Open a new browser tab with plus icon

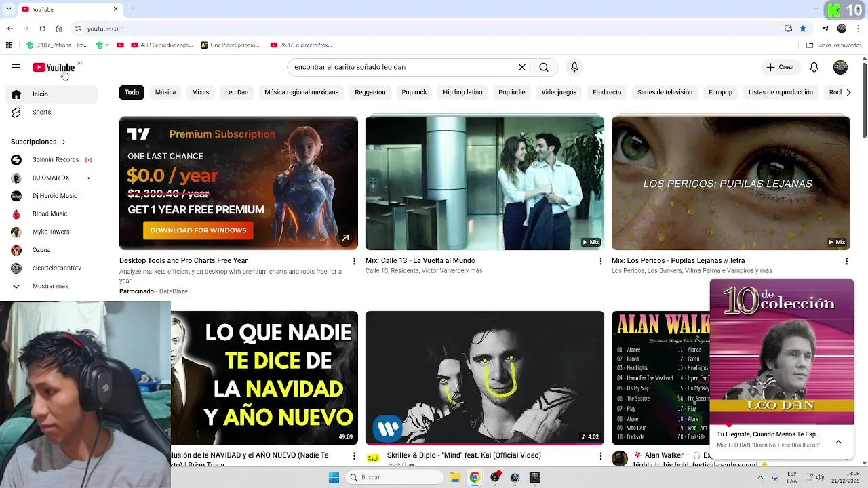click(x=132, y=9)
